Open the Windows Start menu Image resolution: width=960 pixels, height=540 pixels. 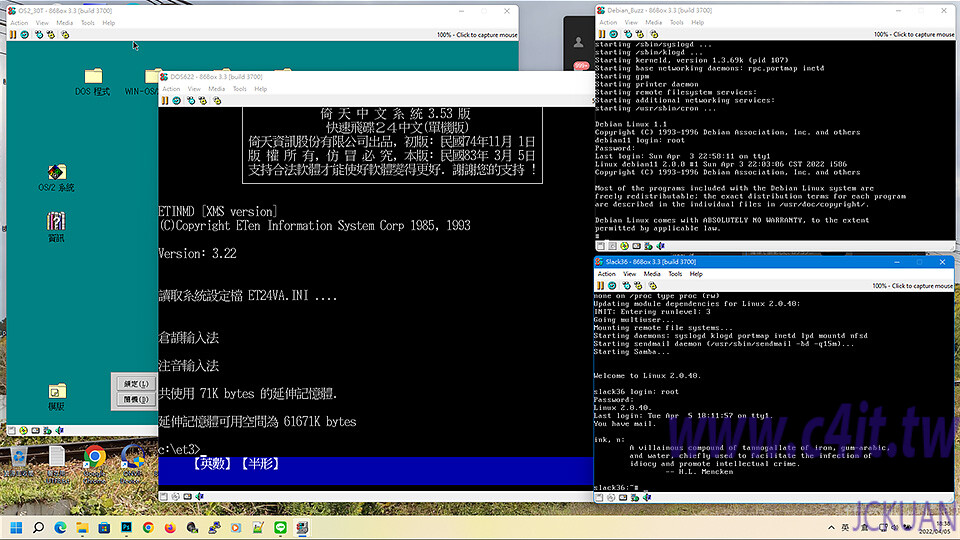pos(17,528)
